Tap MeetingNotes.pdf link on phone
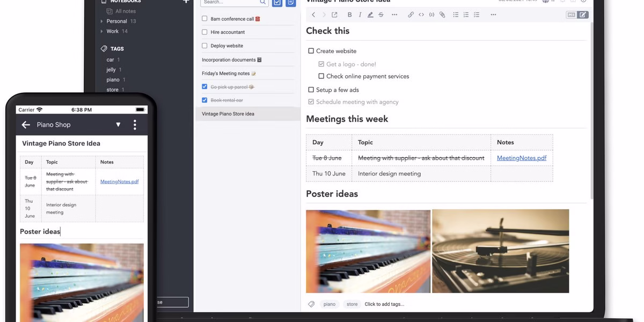Image resolution: width=644 pixels, height=322 pixels. 120,181
